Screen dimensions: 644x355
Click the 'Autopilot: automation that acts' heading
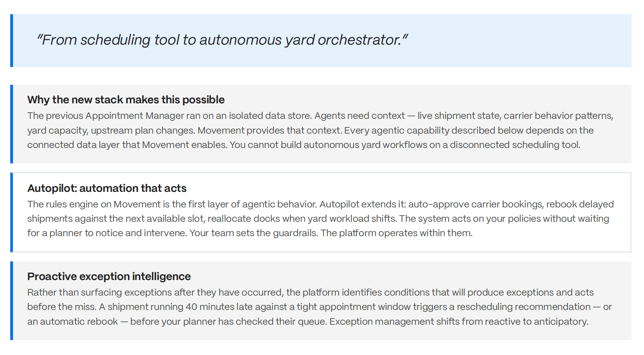click(x=107, y=188)
